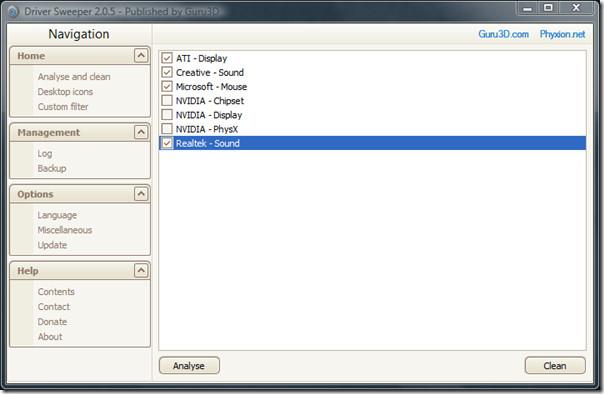Open the Custom filter page
The width and height of the screenshot is (604, 394).
pyautogui.click(x=63, y=107)
